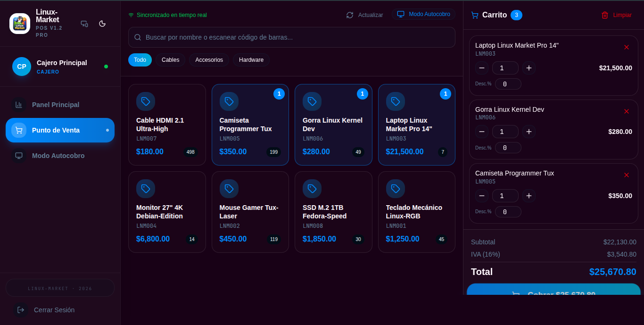Screen dimensions: 644x325
Task: Click Cajero Principal user name
Action: click(62, 63)
